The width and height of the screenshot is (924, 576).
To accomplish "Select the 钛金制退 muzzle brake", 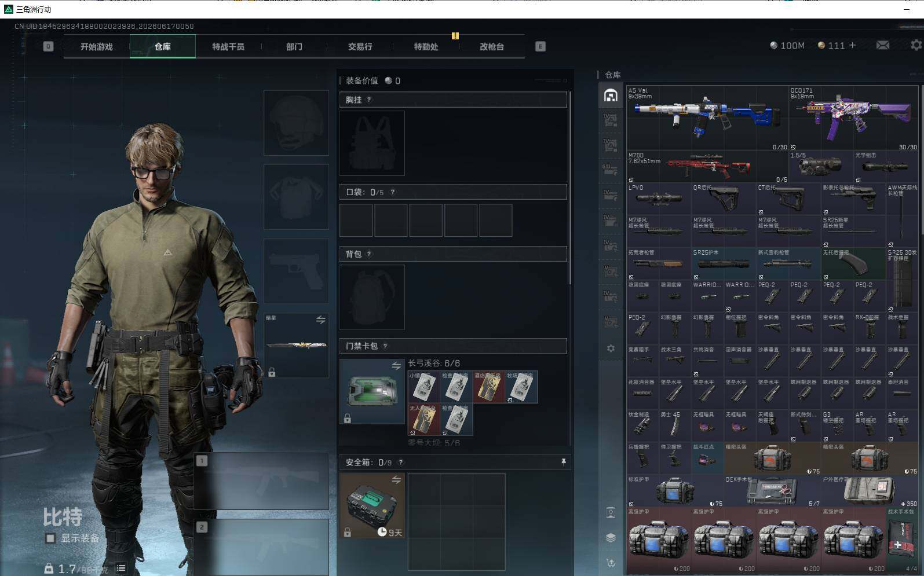I will point(642,426).
